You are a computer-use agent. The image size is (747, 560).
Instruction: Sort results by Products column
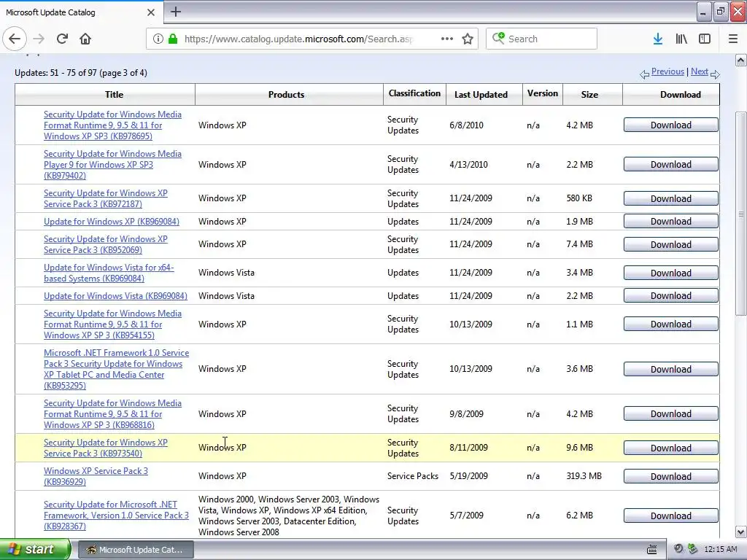pyautogui.click(x=286, y=94)
